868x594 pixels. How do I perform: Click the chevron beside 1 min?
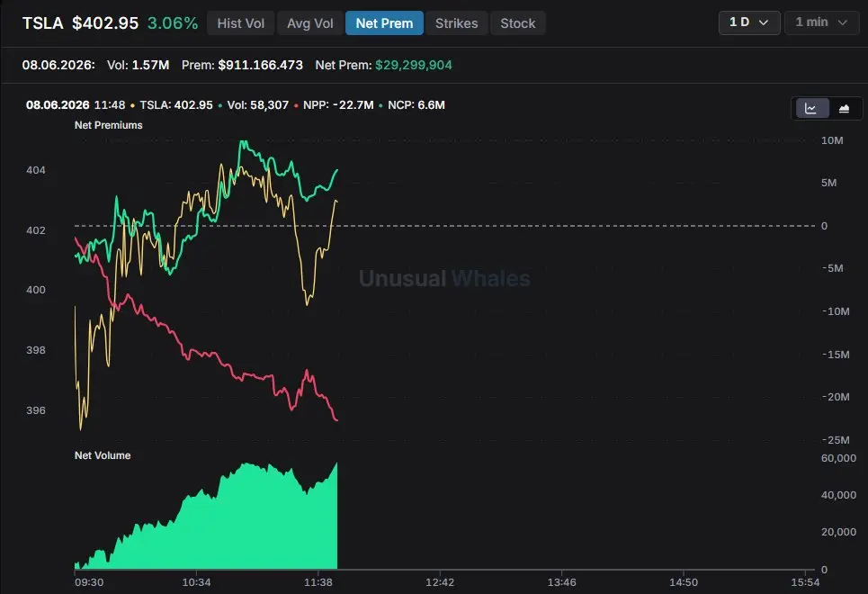(x=843, y=22)
